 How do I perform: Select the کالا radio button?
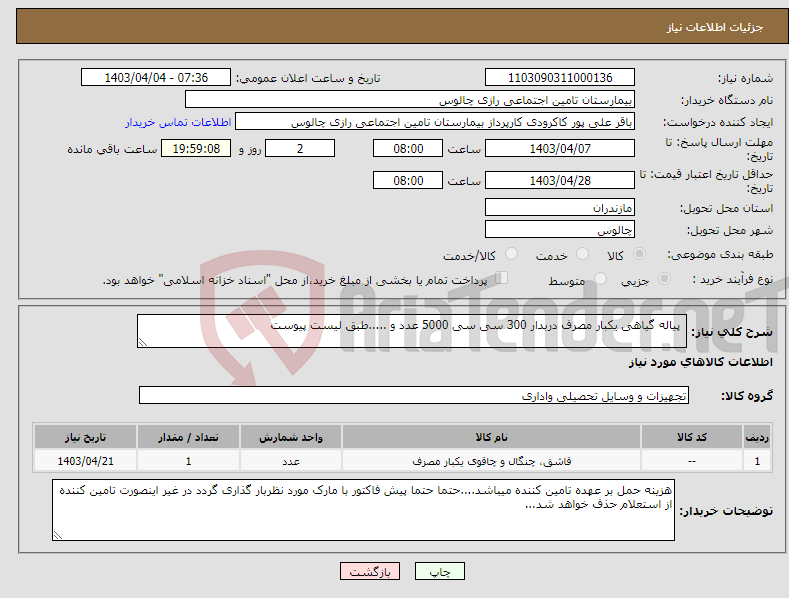(x=640, y=254)
